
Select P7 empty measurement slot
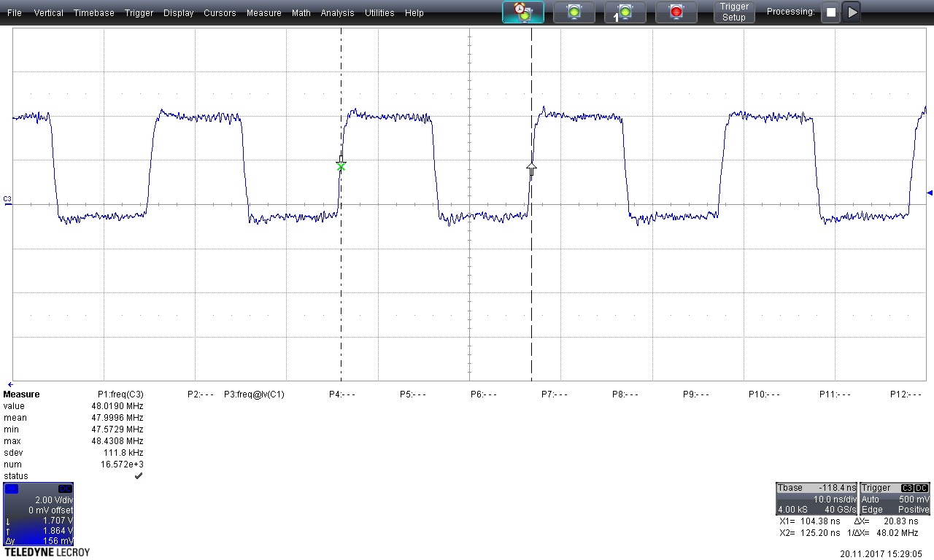pos(555,394)
